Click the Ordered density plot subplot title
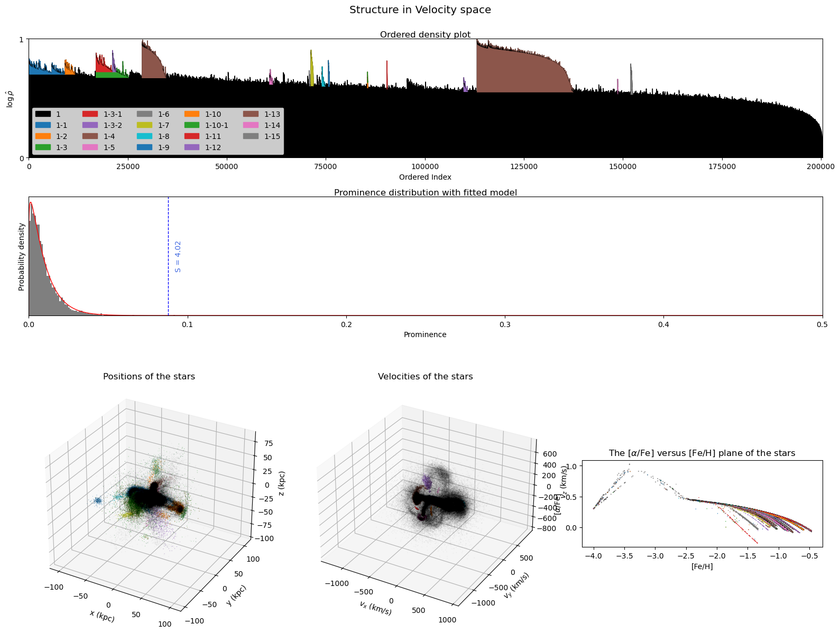The height and width of the screenshot is (633, 840). click(425, 35)
